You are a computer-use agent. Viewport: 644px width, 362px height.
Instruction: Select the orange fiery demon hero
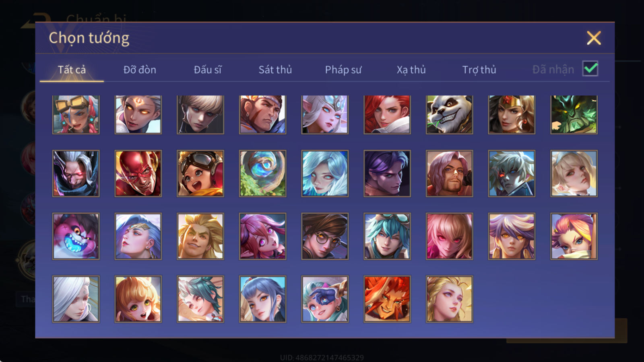coord(387,299)
